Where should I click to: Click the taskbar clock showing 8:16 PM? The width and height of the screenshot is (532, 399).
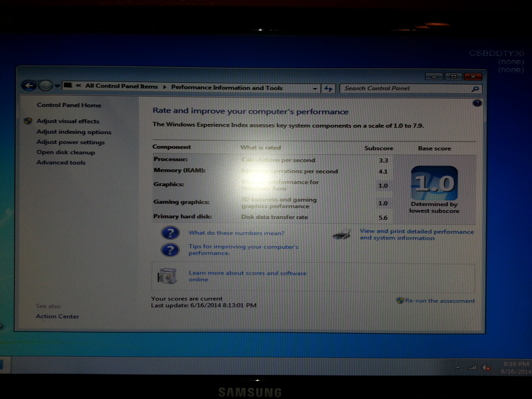(x=516, y=367)
